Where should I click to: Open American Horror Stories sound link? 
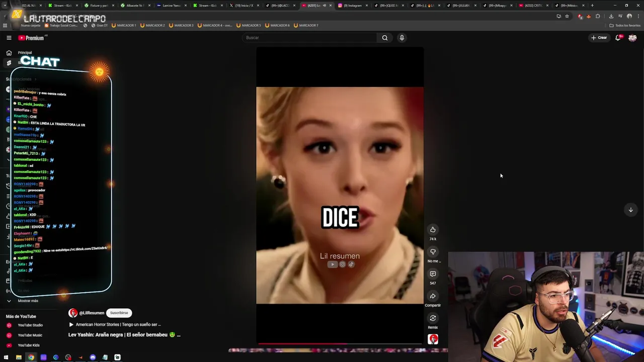[118, 325]
